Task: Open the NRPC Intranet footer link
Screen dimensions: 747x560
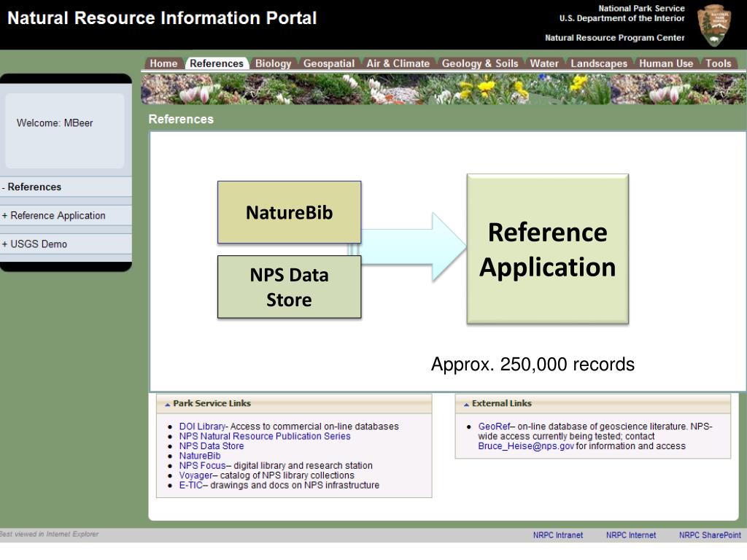Action: click(x=558, y=535)
